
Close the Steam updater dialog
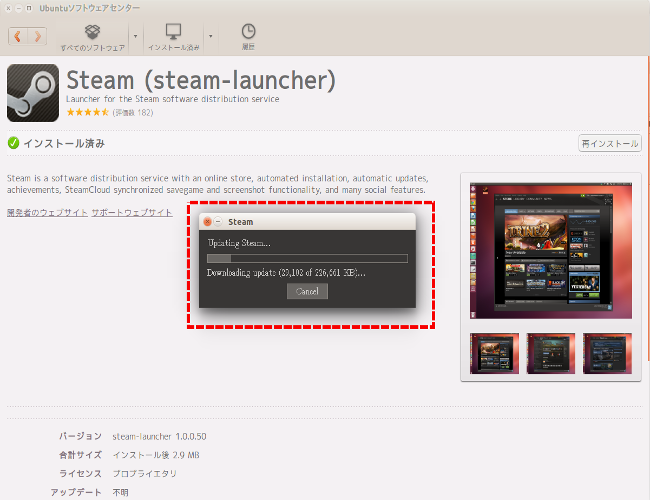pos(208,222)
